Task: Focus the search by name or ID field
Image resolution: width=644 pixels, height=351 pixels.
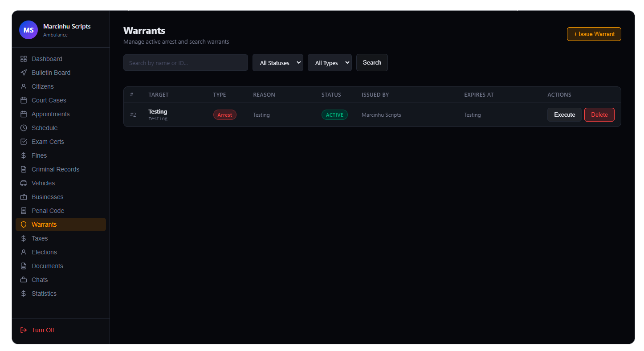Action: 185,63
